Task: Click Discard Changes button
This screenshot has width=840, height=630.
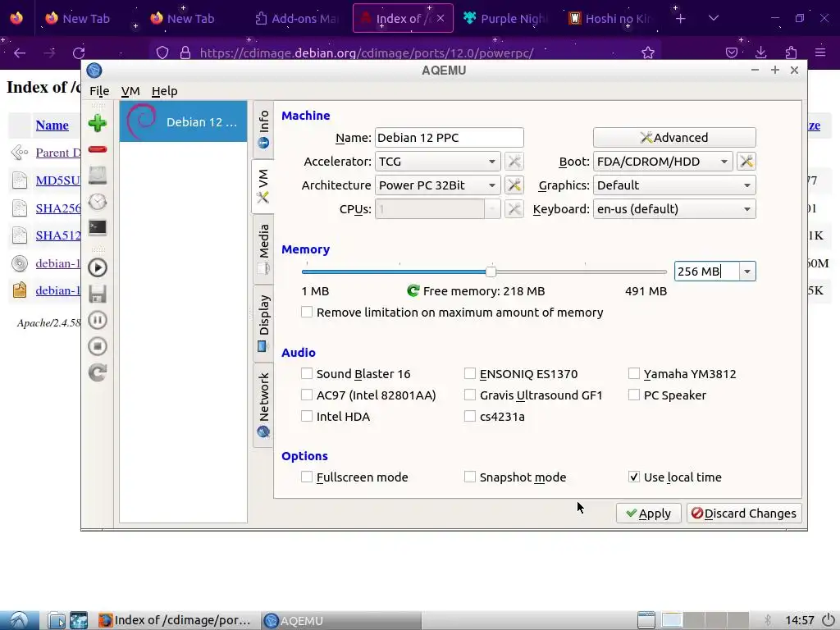Action: click(x=744, y=514)
